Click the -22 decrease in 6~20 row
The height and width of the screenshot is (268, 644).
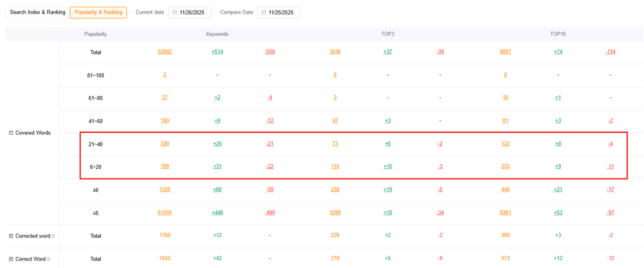coord(270,166)
